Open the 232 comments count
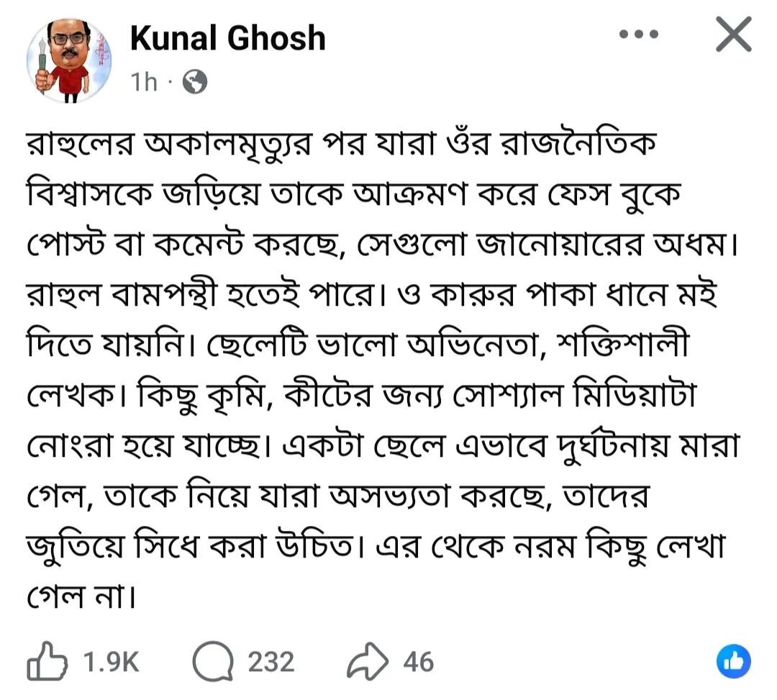The width and height of the screenshot is (777, 700). [x=271, y=663]
